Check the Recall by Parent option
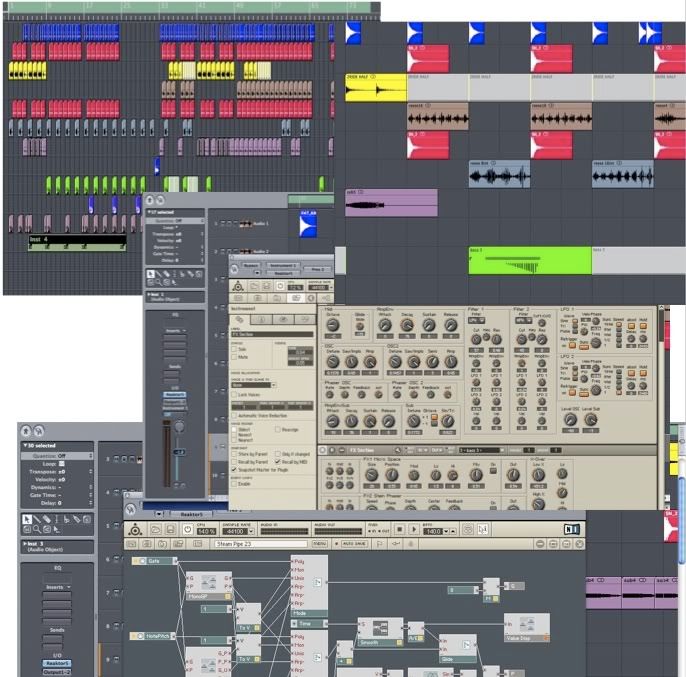The width and height of the screenshot is (686, 677). [x=234, y=461]
